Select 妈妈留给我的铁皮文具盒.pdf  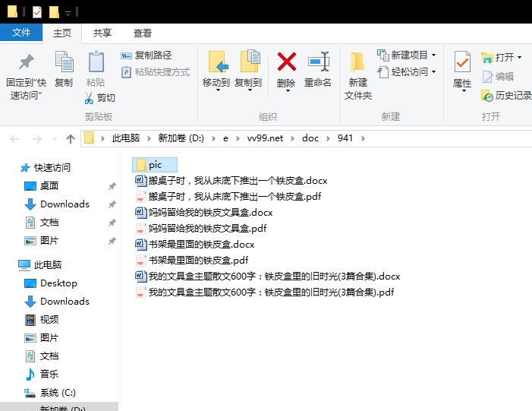click(x=201, y=228)
